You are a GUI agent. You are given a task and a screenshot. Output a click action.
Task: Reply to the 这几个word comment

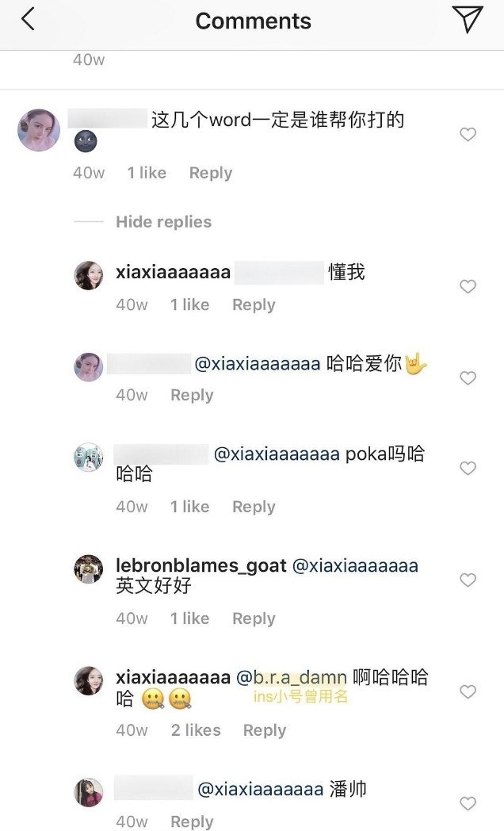point(211,173)
